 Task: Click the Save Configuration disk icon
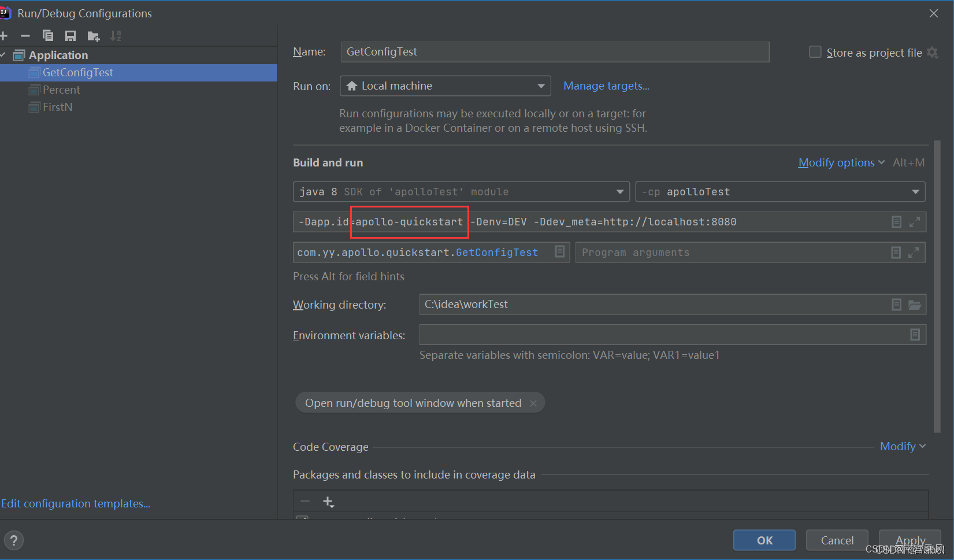tap(70, 36)
